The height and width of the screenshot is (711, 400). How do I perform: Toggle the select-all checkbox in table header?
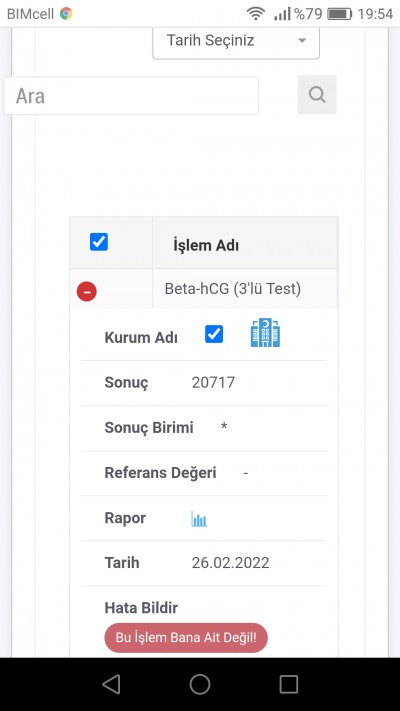coord(99,242)
